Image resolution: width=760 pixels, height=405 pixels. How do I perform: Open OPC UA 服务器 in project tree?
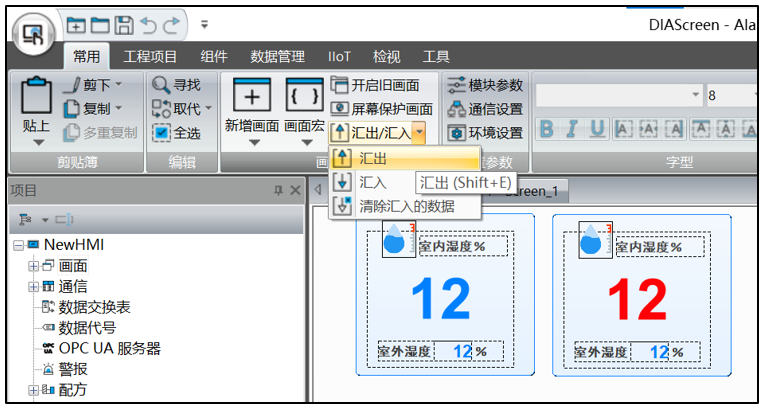(x=109, y=348)
